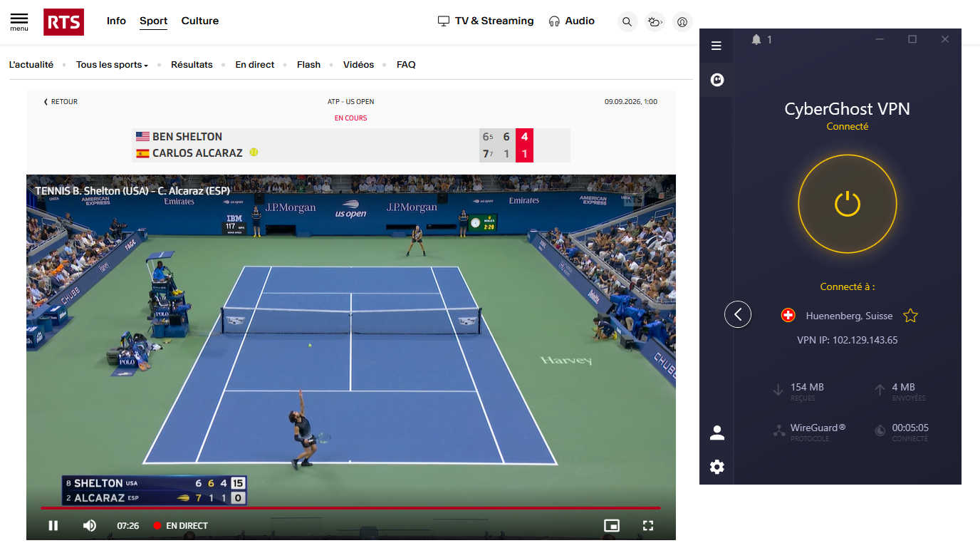Select Huenenberg, Suisse server location

coord(849,316)
